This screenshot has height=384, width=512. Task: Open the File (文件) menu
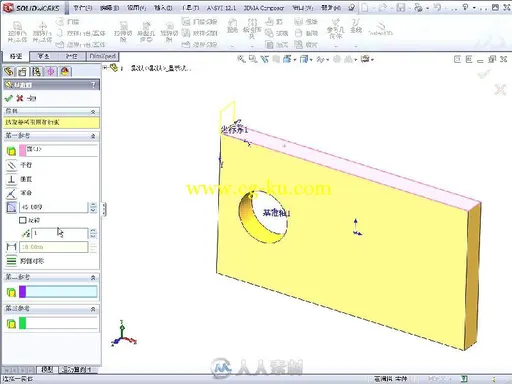coord(83,7)
